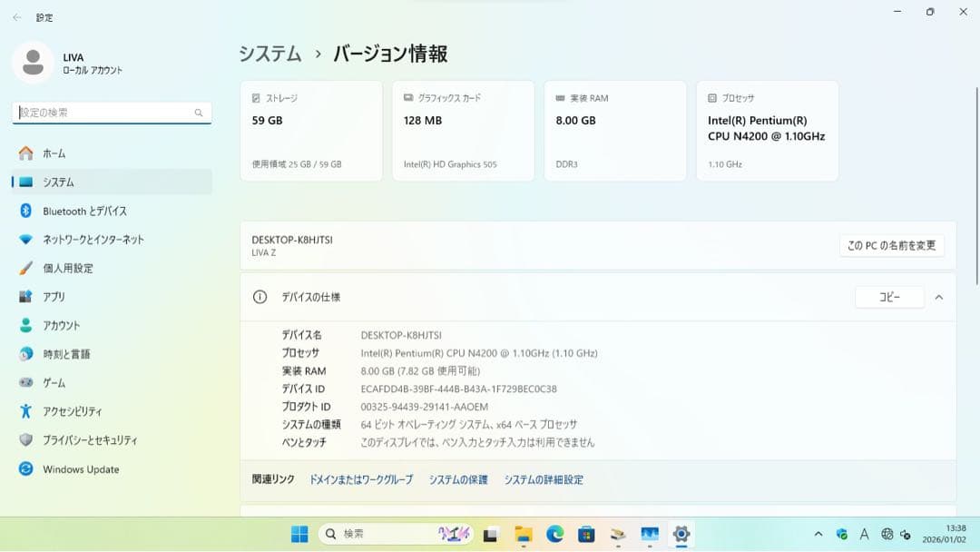Open the 時刻と言語 globe clock icon
The width and height of the screenshot is (980, 552).
pyautogui.click(x=25, y=354)
